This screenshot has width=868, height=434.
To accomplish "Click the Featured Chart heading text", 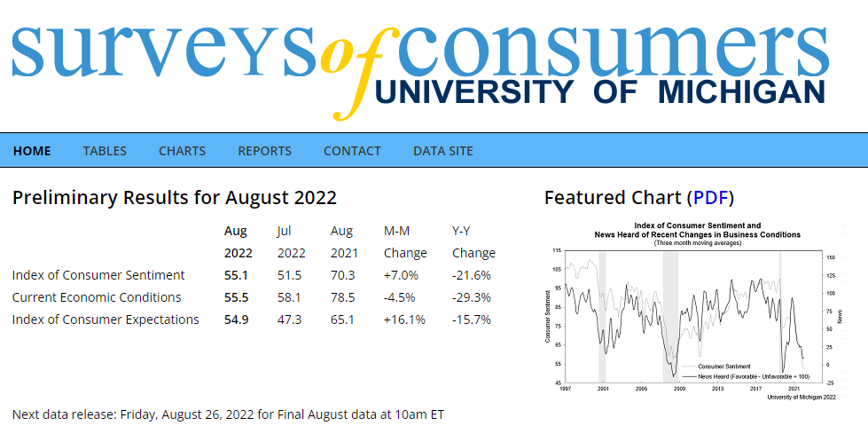I will (x=613, y=198).
